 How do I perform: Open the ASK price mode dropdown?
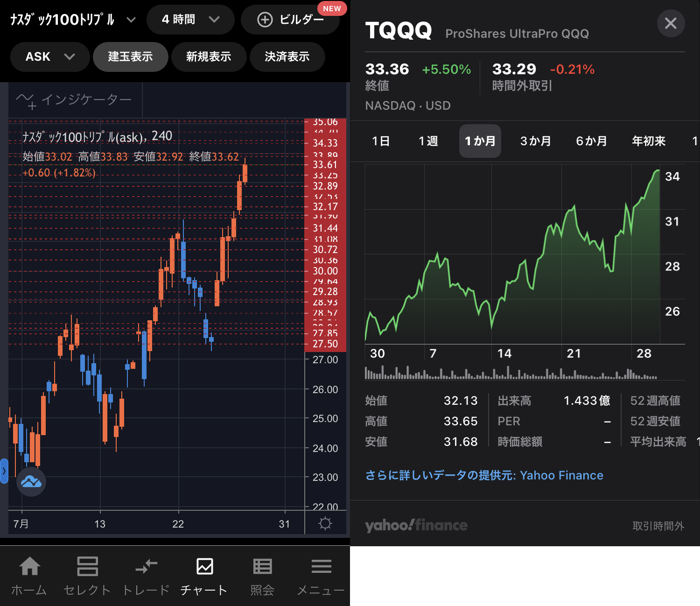click(x=49, y=56)
